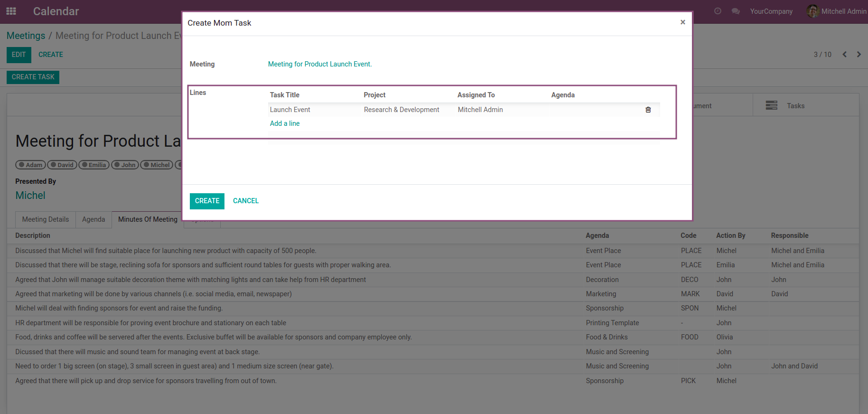Add a line to task lines
Image resolution: width=868 pixels, height=414 pixels.
coord(285,123)
